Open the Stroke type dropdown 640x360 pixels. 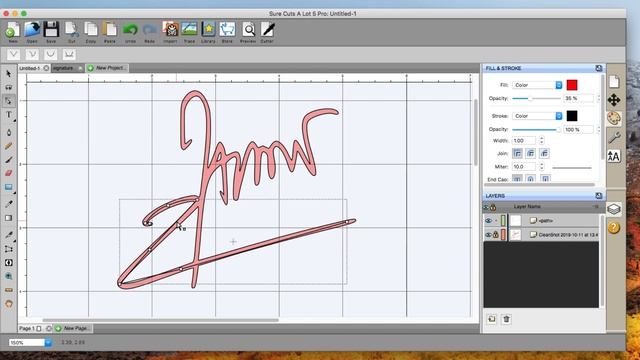coord(537,116)
